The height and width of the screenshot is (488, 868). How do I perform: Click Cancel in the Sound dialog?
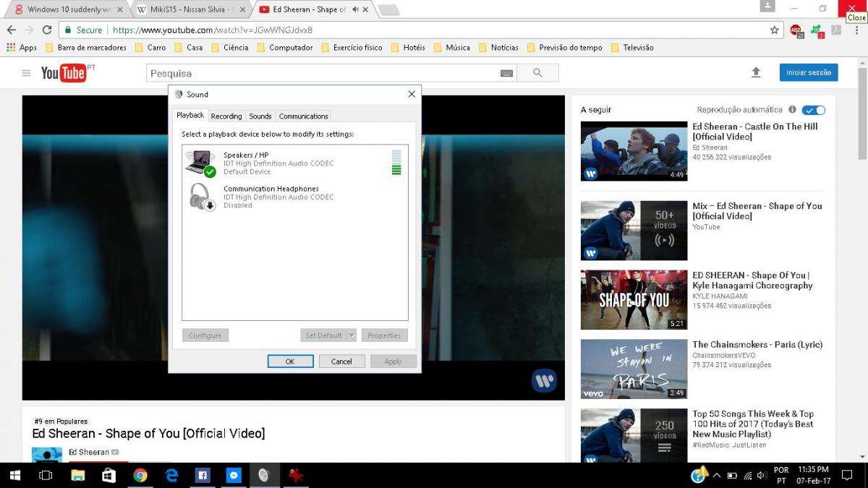pos(341,361)
